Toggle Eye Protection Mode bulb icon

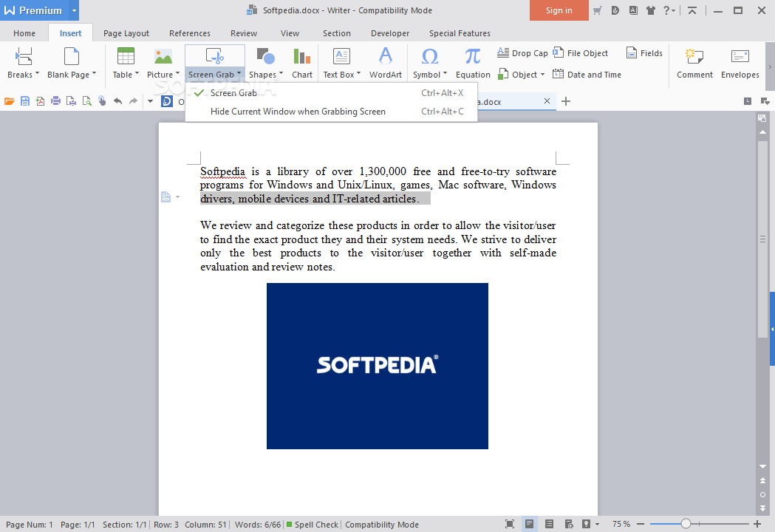coord(586,524)
